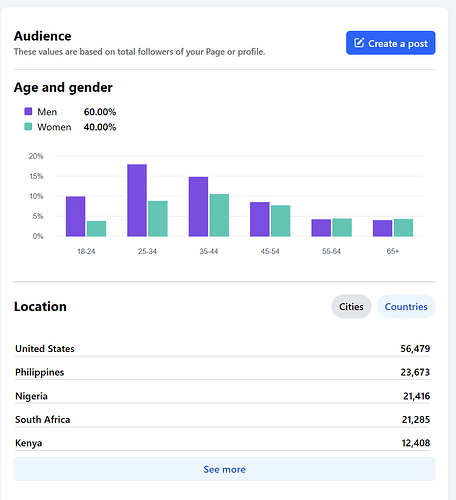This screenshot has width=456, height=500.
Task: Click the Kenya location row
Action: click(222, 443)
